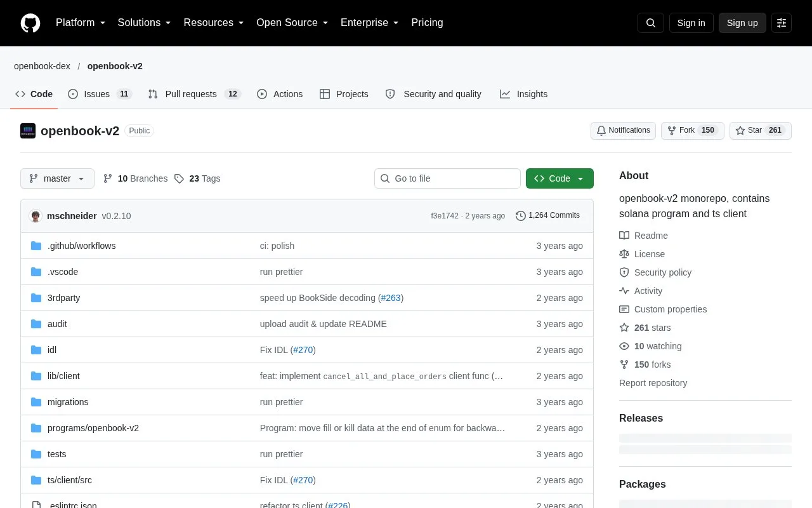Open the green Code dropdown button
The image size is (812, 508).
[x=560, y=178]
